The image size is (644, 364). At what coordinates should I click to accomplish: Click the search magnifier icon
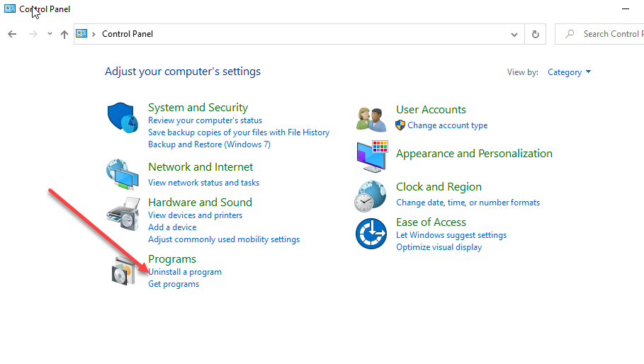(x=570, y=34)
